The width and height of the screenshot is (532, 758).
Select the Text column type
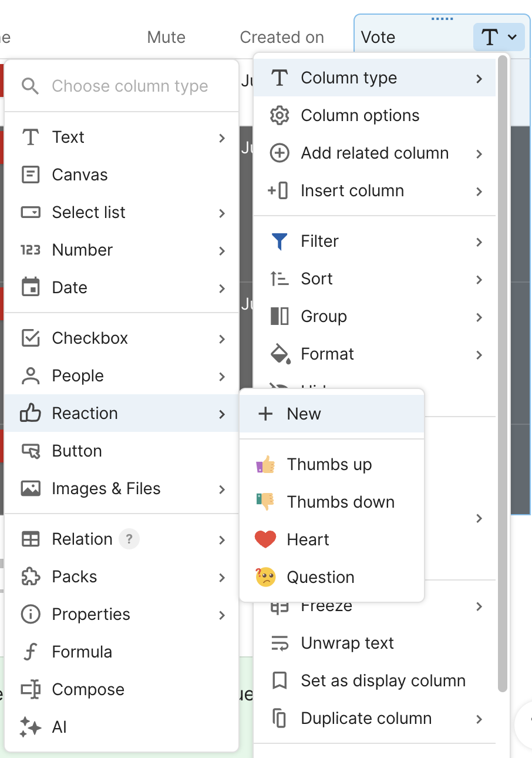coord(68,137)
